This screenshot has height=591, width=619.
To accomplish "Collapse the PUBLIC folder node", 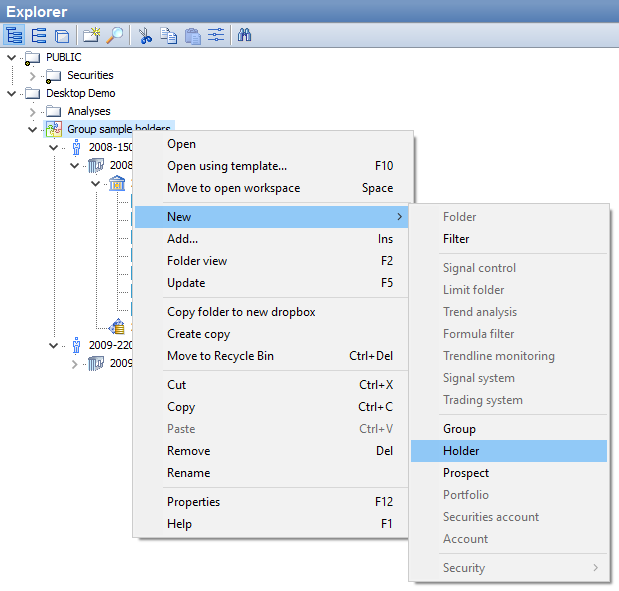I will [x=12, y=58].
